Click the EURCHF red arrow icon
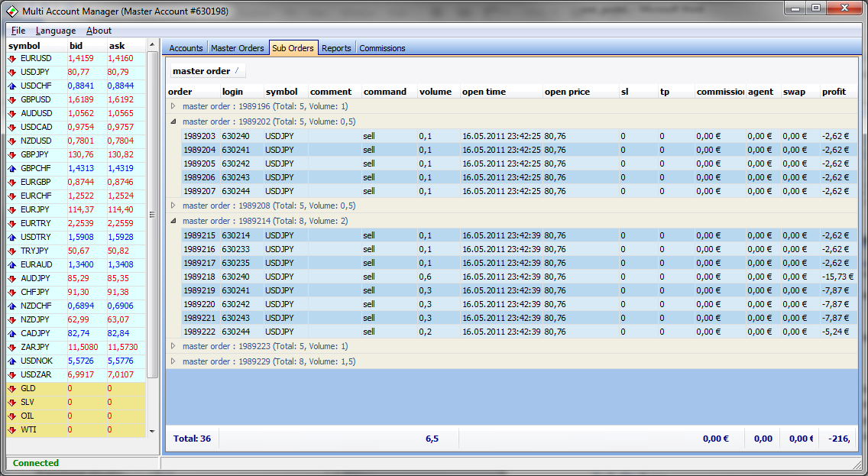 click(12, 196)
